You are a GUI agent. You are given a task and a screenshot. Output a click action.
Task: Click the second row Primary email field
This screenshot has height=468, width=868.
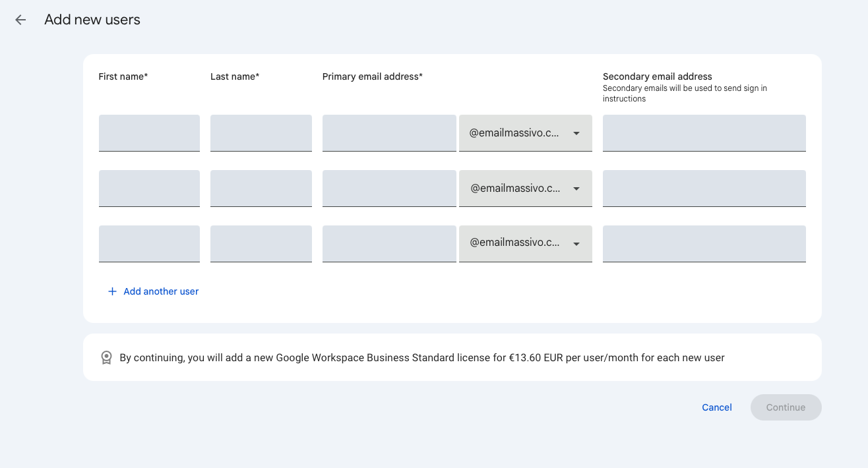[389, 189]
